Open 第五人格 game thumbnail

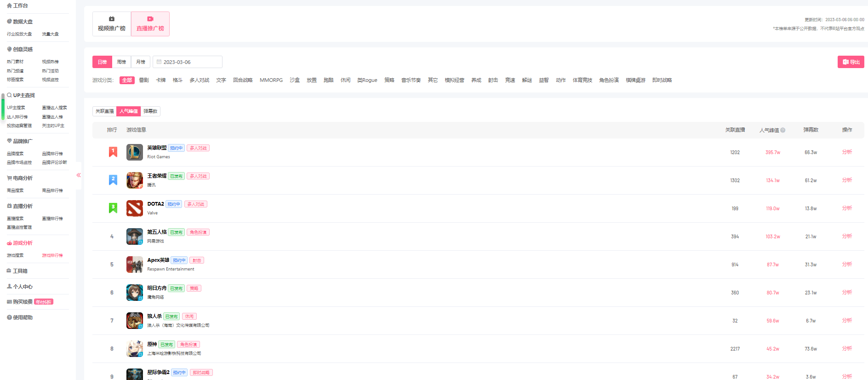tap(135, 236)
